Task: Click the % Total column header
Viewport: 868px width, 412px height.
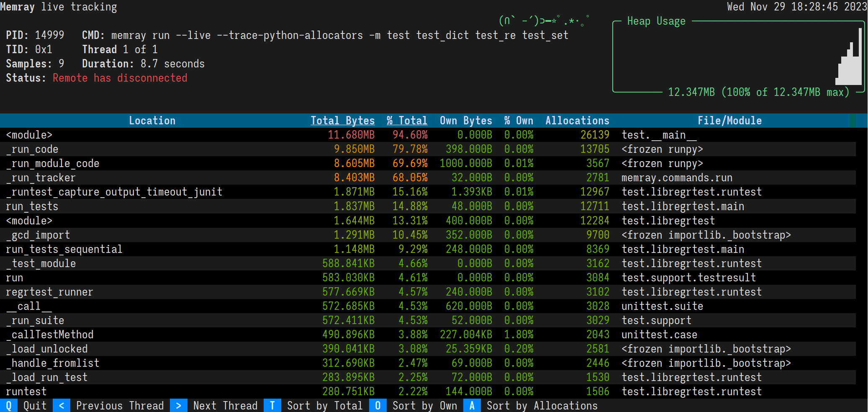Action: pyautogui.click(x=407, y=121)
